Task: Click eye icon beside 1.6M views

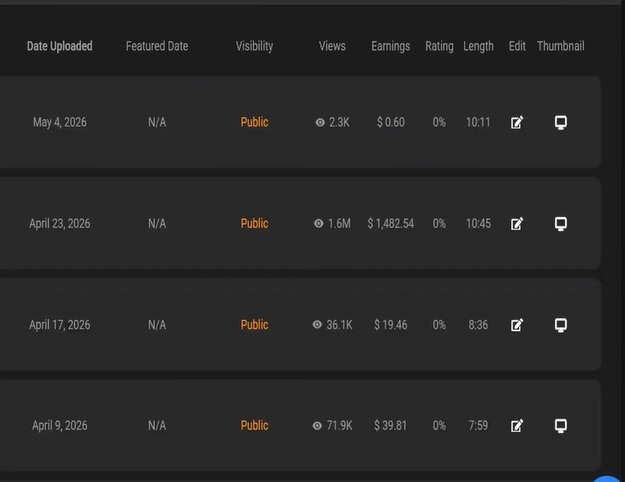Action: [318, 224]
